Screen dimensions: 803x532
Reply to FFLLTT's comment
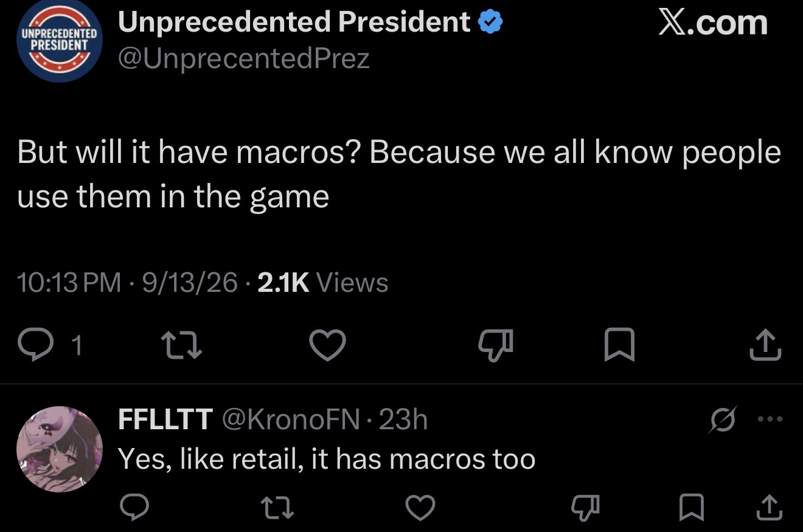point(134,508)
